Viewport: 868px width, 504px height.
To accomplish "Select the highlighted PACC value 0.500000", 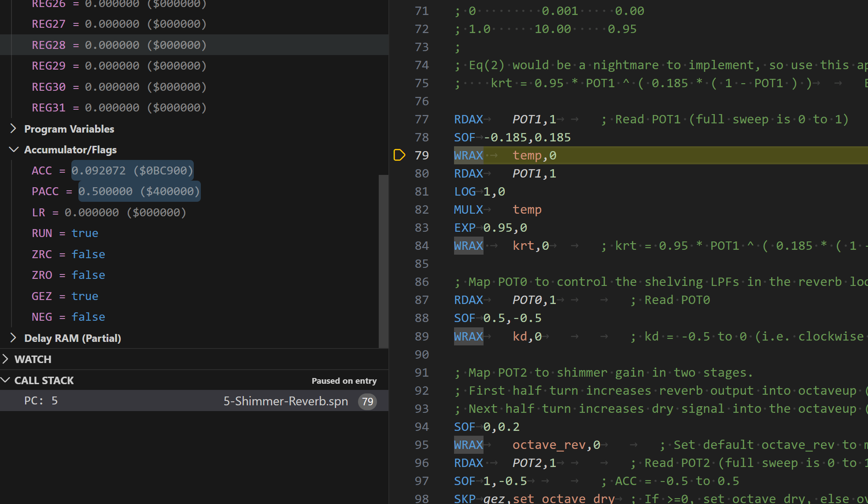I will 139,191.
